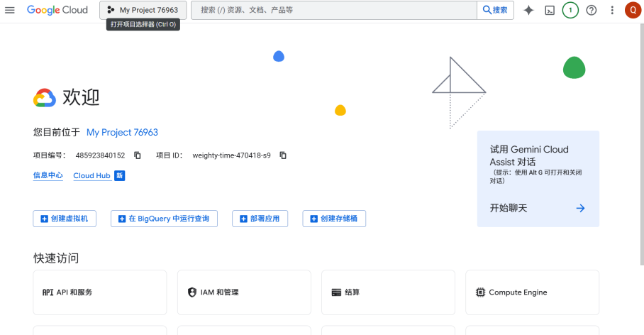Open the three-dot settings menu
The width and height of the screenshot is (644, 335).
tap(612, 10)
